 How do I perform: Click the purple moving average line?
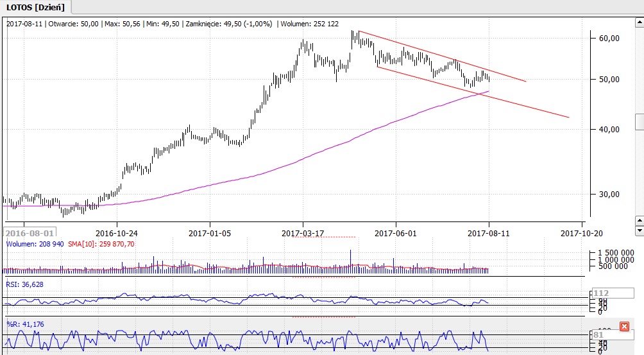[x=257, y=175]
